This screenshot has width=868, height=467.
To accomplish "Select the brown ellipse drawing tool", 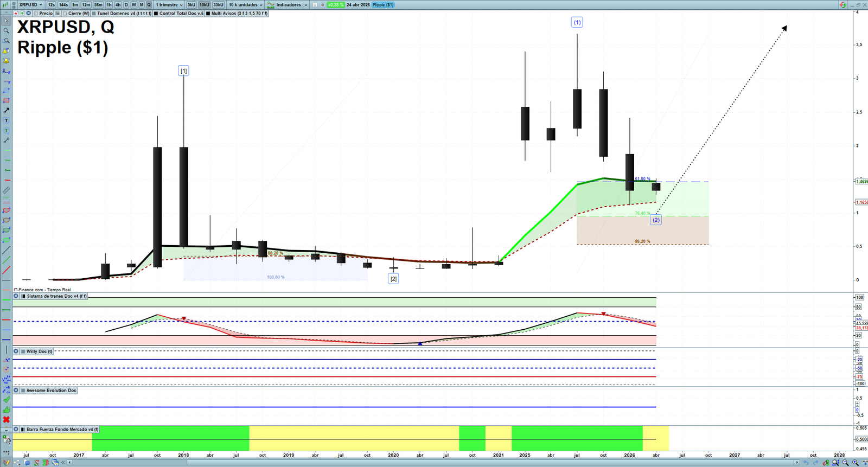I will point(6,220).
